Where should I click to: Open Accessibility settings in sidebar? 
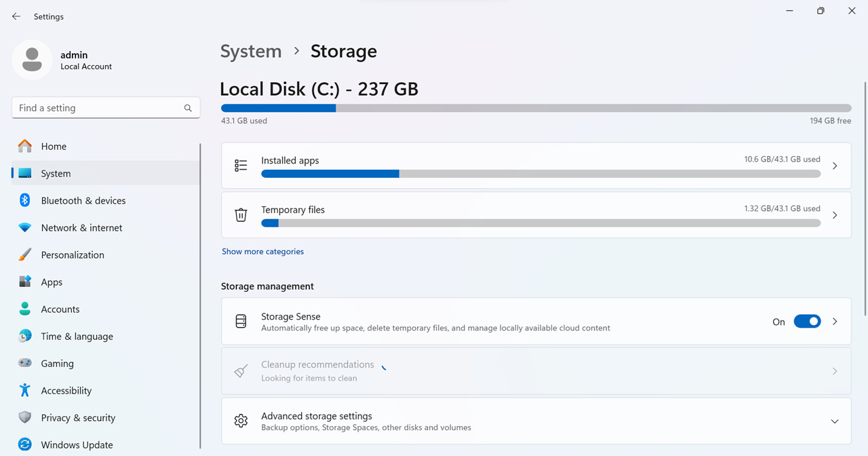click(x=106, y=390)
